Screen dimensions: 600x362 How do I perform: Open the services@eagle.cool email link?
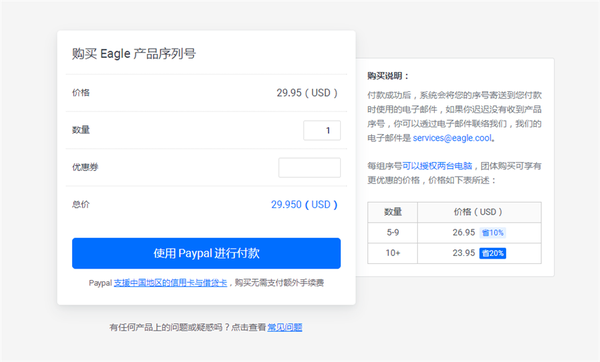pos(452,138)
